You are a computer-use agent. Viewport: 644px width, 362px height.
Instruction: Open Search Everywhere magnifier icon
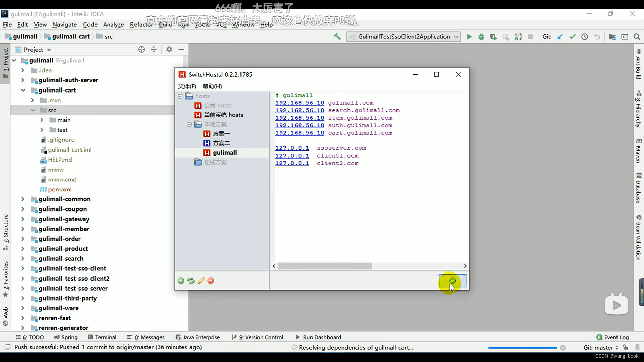point(637,37)
